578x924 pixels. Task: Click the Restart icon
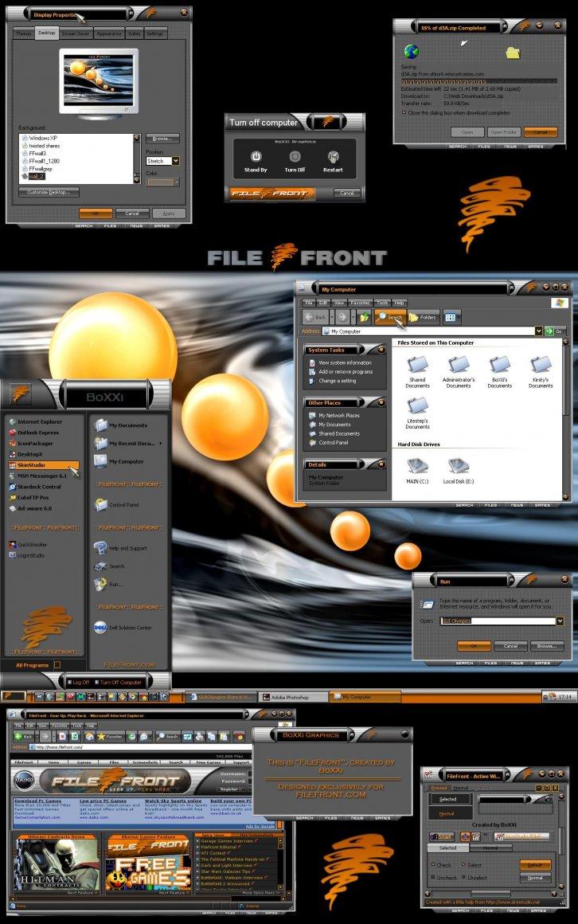[333, 156]
